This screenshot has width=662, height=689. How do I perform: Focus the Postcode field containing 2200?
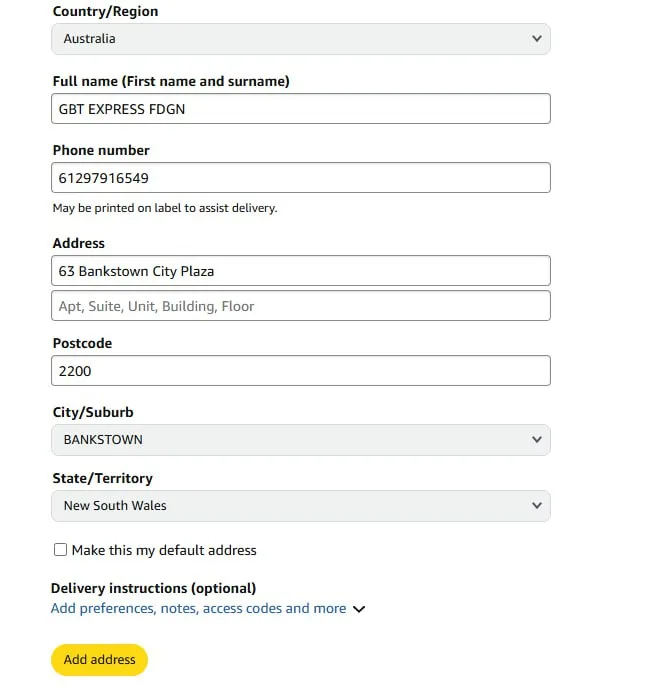click(x=300, y=371)
